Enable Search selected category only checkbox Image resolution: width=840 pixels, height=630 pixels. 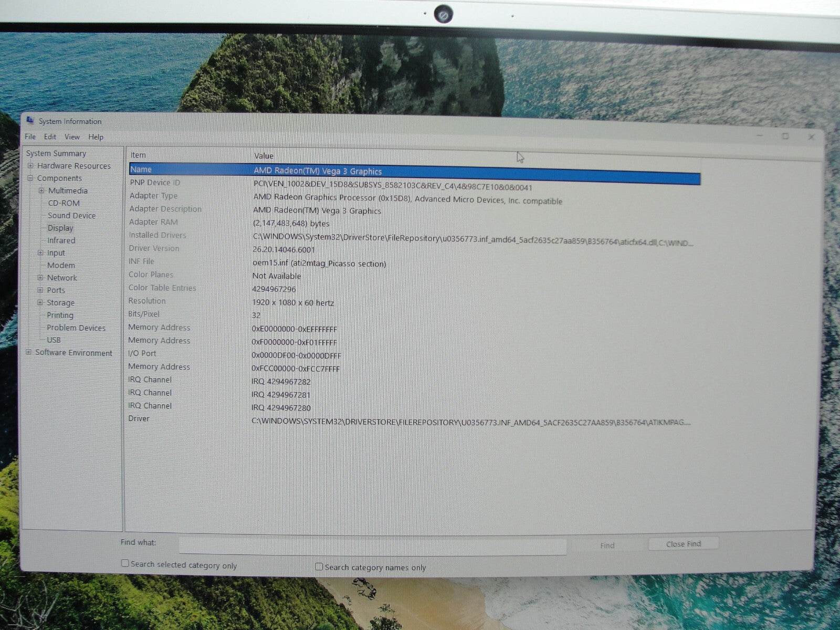tap(125, 563)
